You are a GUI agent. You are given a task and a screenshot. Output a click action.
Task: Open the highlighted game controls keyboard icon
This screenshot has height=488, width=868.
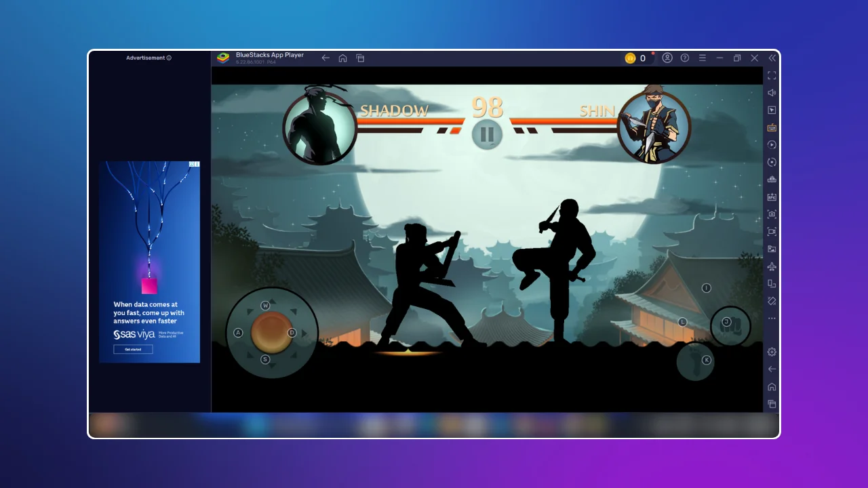tap(772, 127)
